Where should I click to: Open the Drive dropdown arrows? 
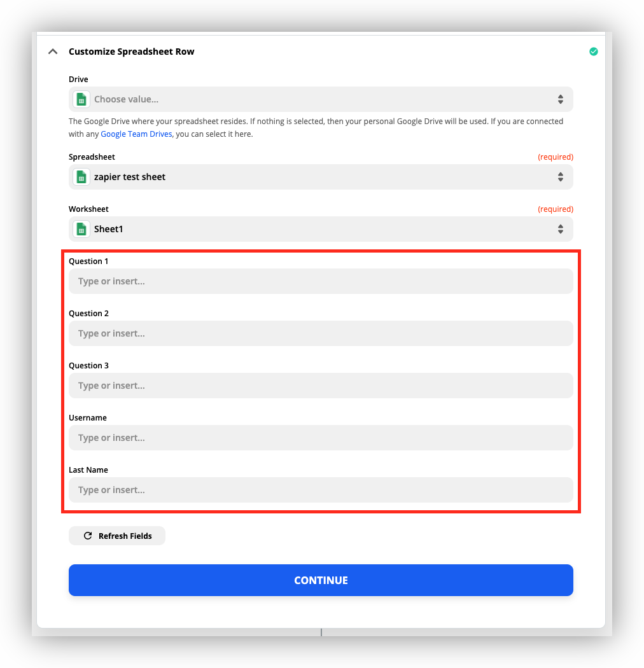561,99
